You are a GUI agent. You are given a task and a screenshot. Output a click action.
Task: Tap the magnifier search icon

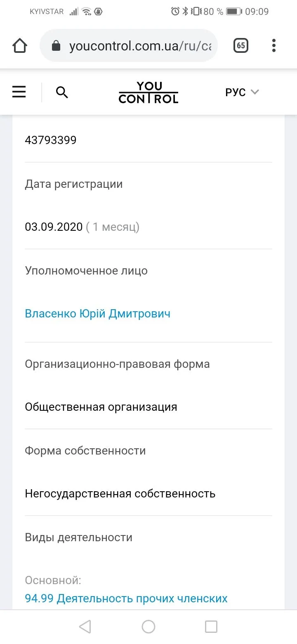click(62, 92)
